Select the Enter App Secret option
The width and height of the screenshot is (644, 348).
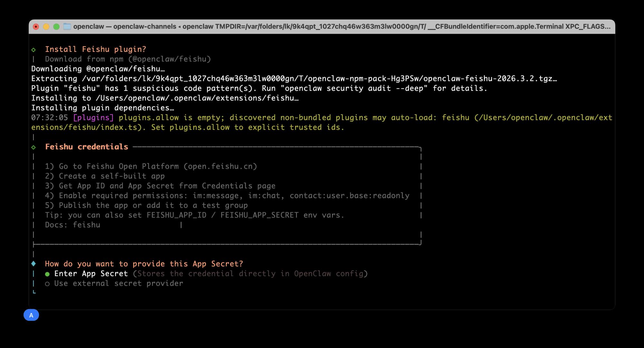[91, 274]
